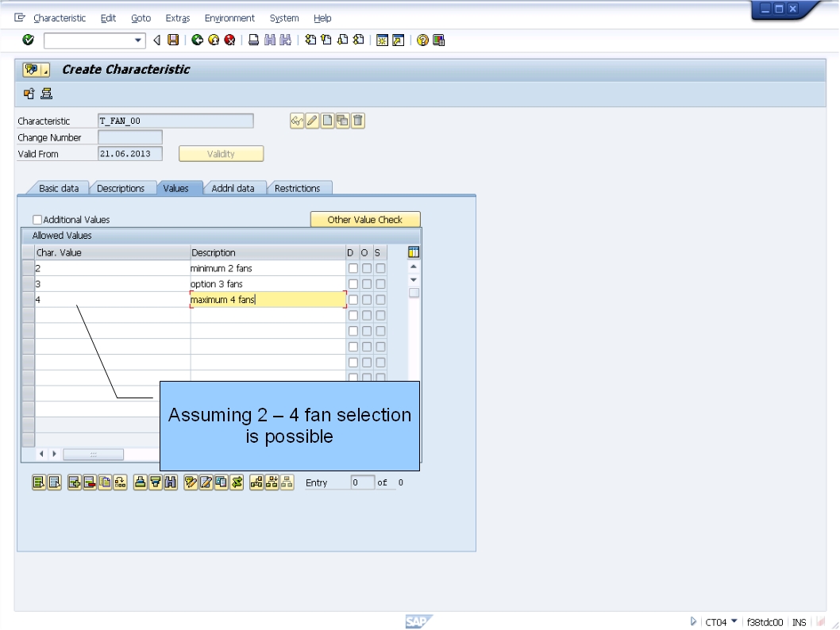Enable the D checkbox for value 2

click(x=352, y=267)
